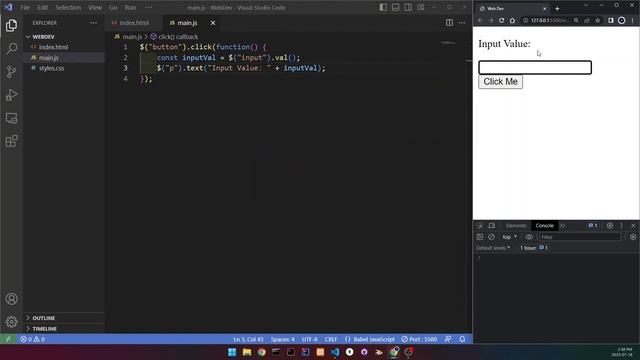Clear the console with the clear icon
The width and height of the screenshot is (640, 360).
[491, 237]
